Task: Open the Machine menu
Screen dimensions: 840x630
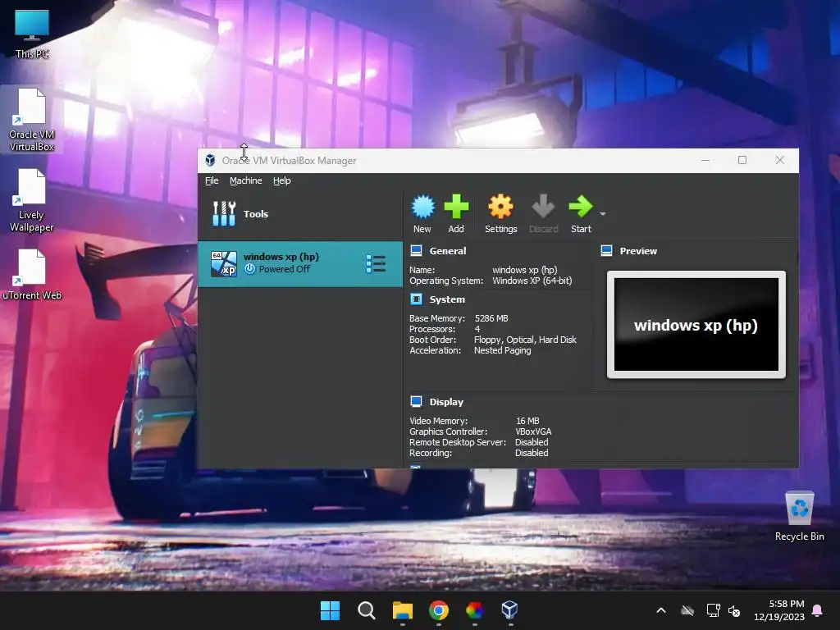Action: click(246, 180)
